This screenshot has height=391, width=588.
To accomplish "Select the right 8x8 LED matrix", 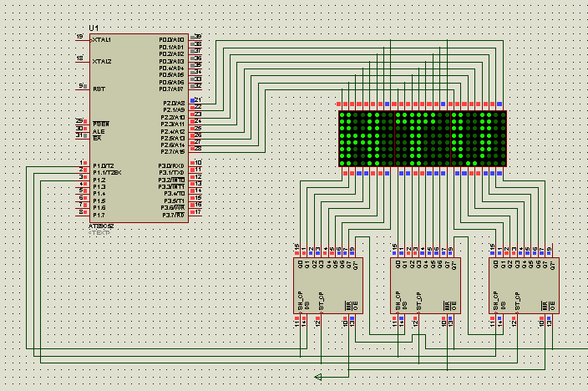I will [478, 138].
